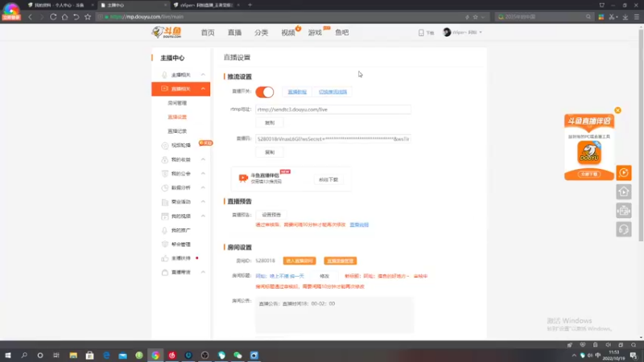Click the 设置预告 button
Viewport: 644px width, 362px height.
coord(271,215)
